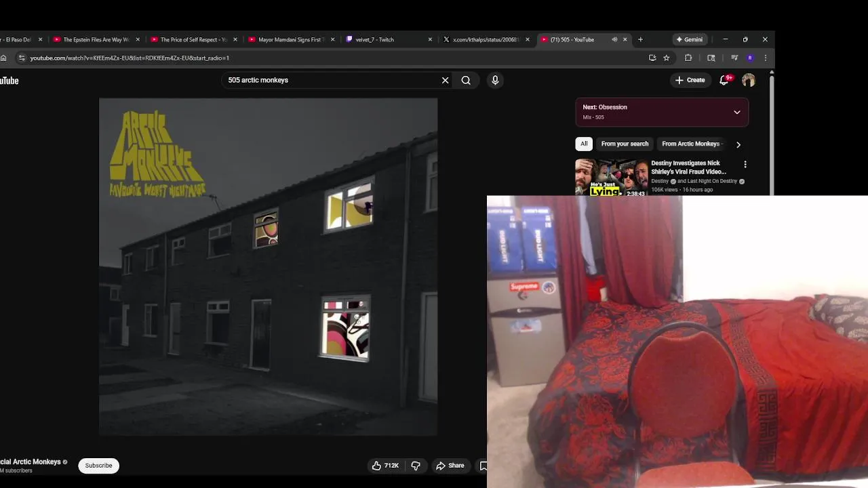Viewport: 868px width, 488px height.
Task: Open Destiny Investigates Nick Shirley's video title
Action: [688, 167]
